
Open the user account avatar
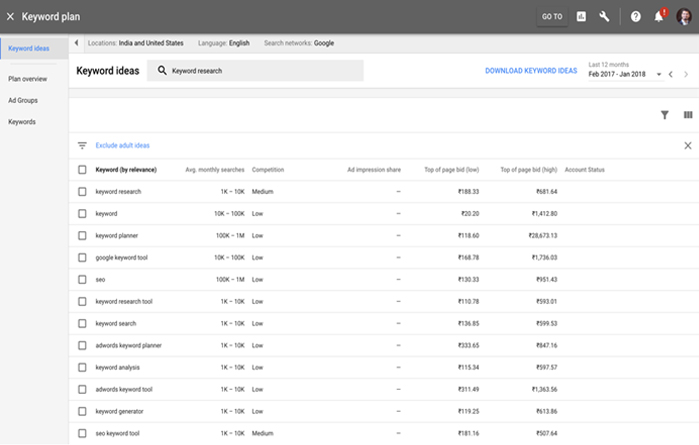[x=684, y=17]
